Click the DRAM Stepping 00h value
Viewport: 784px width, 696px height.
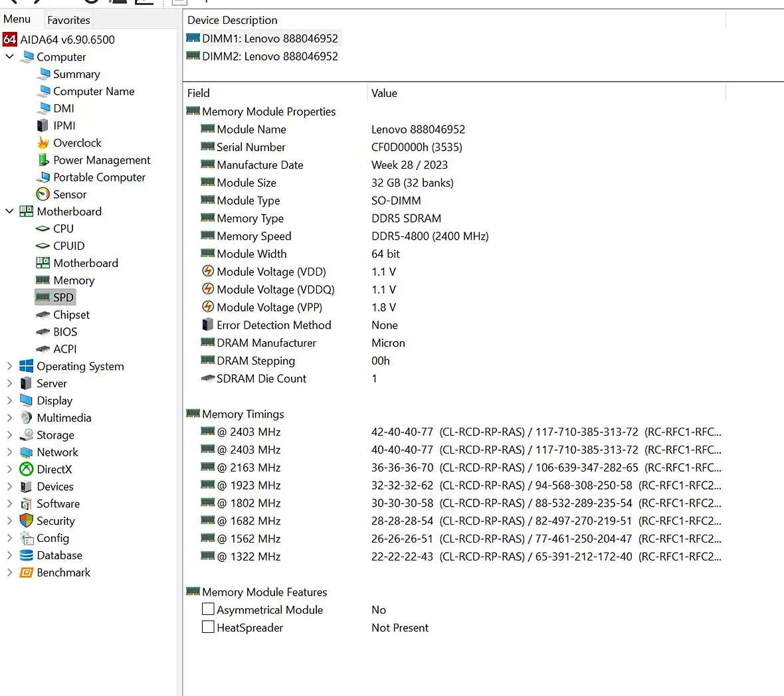click(381, 361)
